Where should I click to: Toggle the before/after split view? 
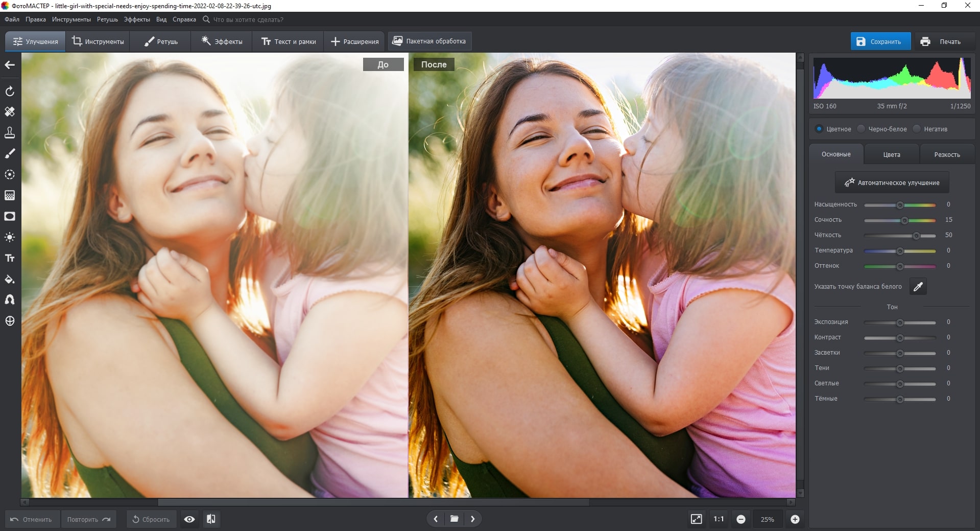211,519
